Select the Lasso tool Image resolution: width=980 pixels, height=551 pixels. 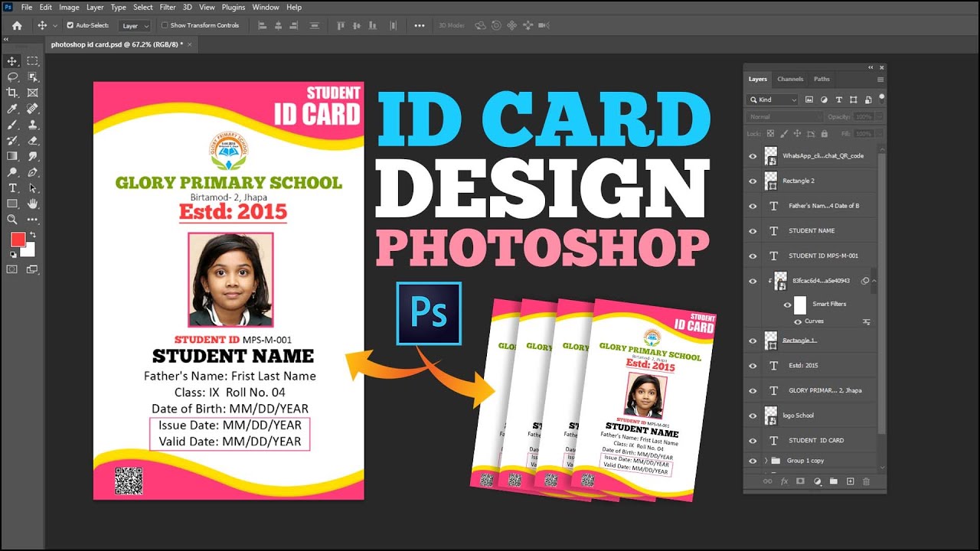12,77
